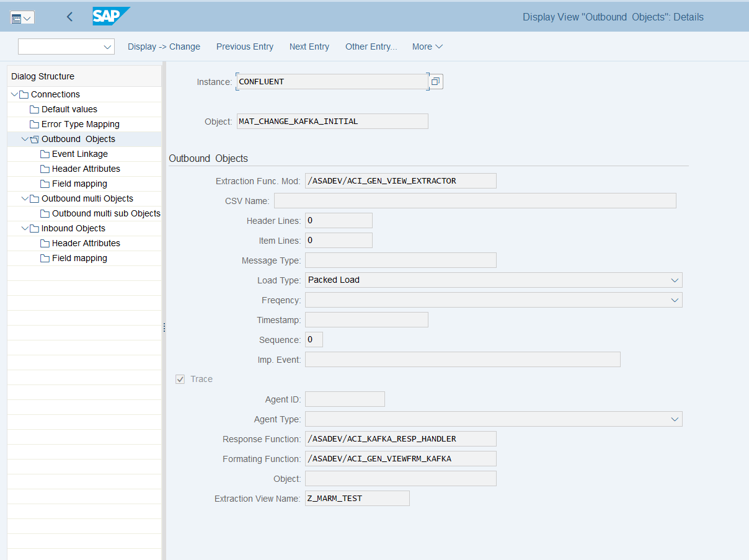The height and width of the screenshot is (560, 749).
Task: Click the panel splitter handle dots
Action: point(164,327)
